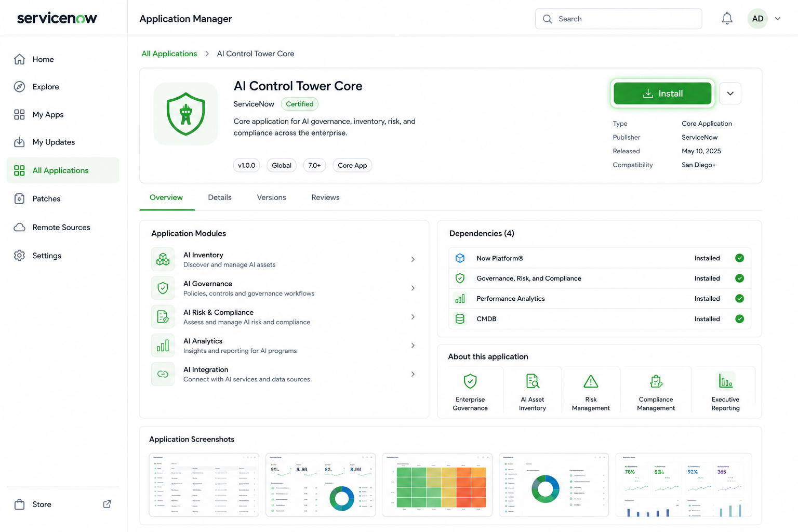Select AI Asset Inventory feature icon

click(x=533, y=381)
